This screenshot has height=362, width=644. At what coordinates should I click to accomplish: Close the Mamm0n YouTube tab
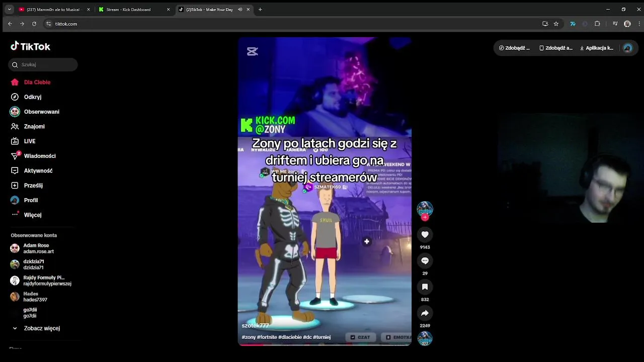89,10
